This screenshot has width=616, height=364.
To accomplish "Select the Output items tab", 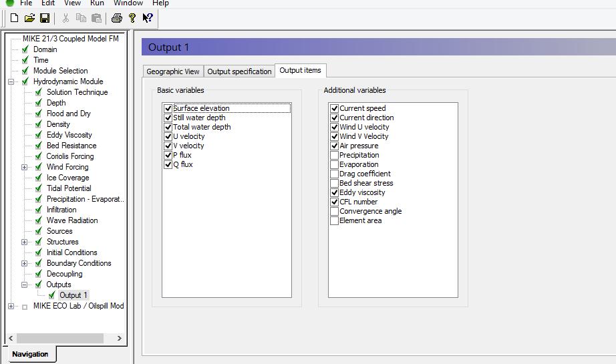I will pyautogui.click(x=300, y=70).
